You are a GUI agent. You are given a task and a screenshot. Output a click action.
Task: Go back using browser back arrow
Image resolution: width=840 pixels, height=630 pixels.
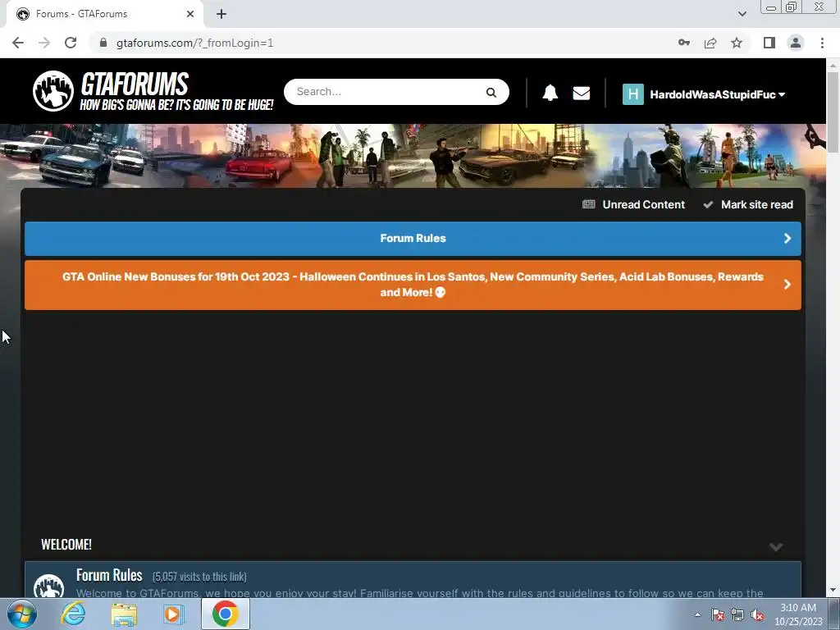[x=18, y=43]
